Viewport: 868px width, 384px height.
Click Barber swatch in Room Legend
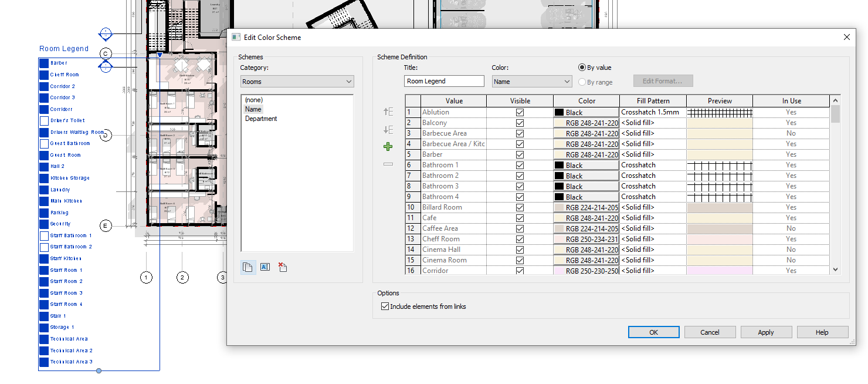pos(44,63)
